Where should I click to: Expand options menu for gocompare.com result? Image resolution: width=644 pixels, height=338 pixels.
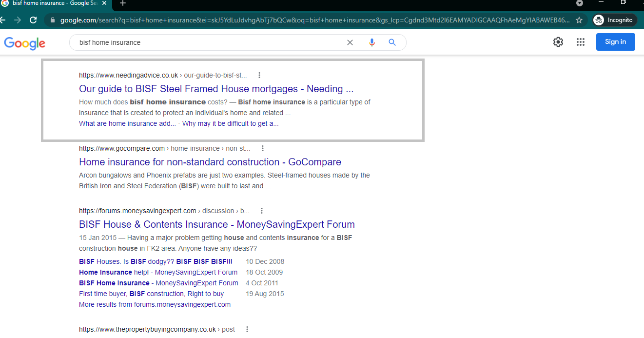coord(263,148)
